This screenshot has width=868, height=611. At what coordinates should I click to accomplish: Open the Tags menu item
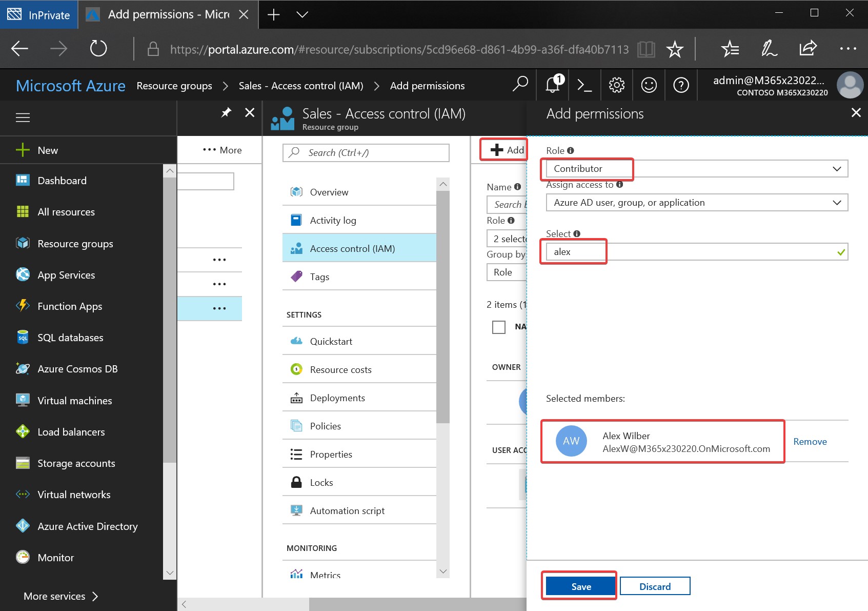[359, 277]
